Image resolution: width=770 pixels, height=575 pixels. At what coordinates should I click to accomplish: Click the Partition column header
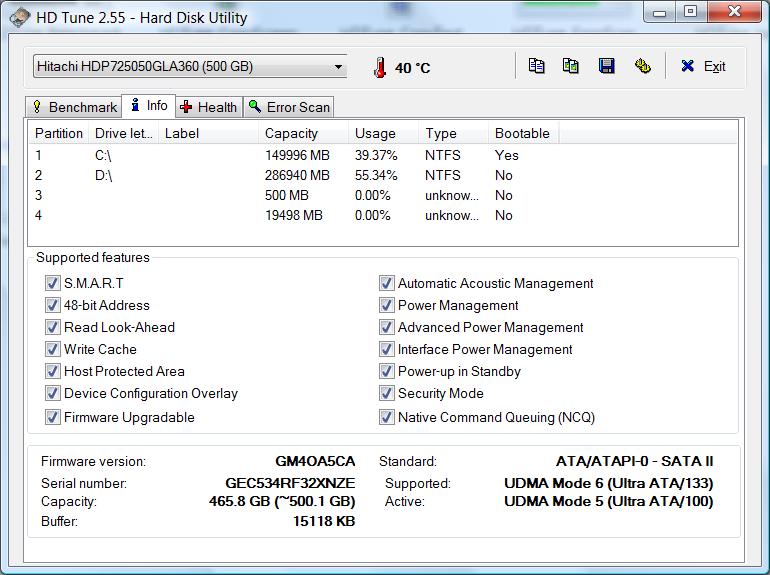[x=58, y=134]
